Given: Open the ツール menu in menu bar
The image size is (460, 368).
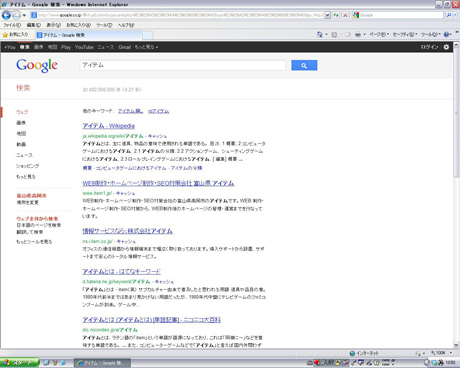Looking at the screenshot, I should [104, 25].
